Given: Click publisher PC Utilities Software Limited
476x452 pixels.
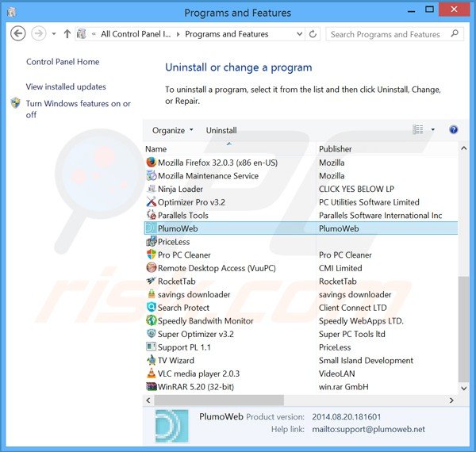Looking at the screenshot, I should coord(369,202).
